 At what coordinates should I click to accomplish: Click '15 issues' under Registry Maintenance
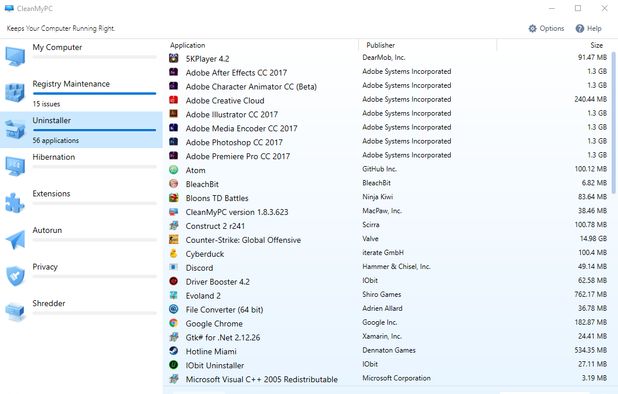click(47, 104)
